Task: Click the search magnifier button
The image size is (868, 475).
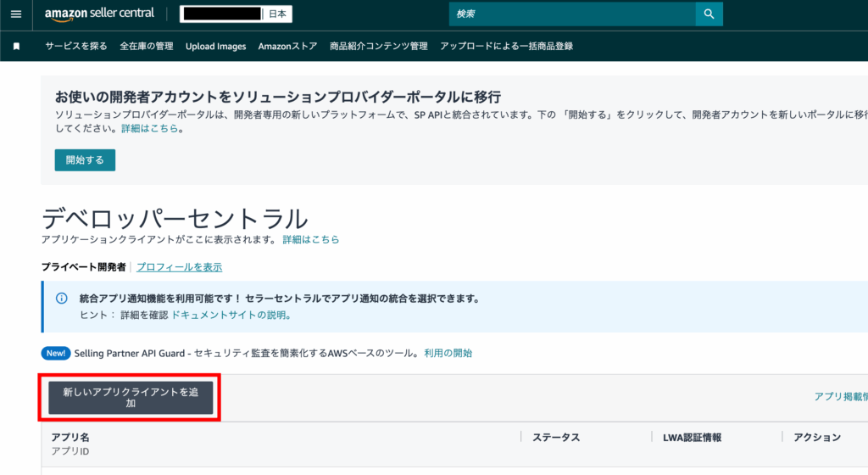Action: (709, 14)
